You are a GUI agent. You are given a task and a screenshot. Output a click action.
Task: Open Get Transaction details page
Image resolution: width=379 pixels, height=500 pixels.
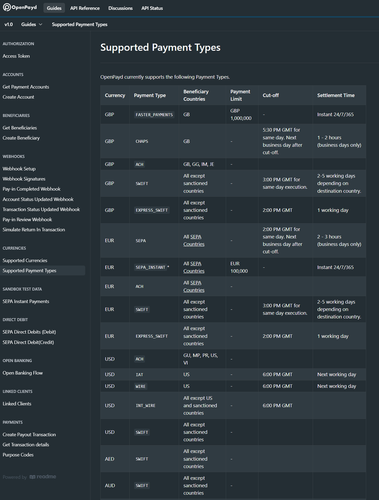26,445
